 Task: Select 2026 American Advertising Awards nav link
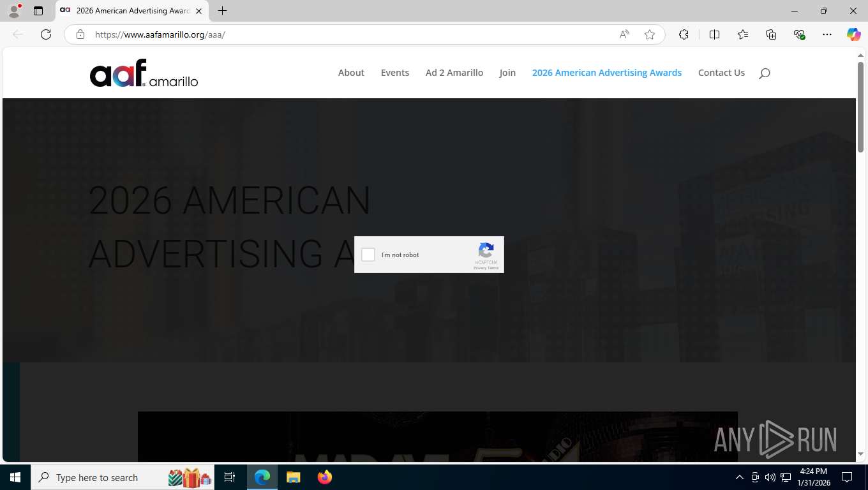tap(607, 73)
